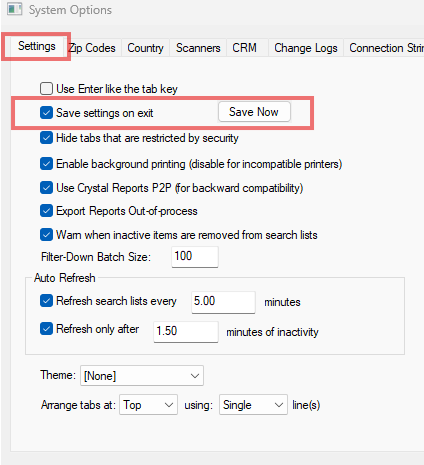This screenshot has height=465, width=424.
Task: Expand the Arrange tabs at dropdown
Action: coord(148,405)
